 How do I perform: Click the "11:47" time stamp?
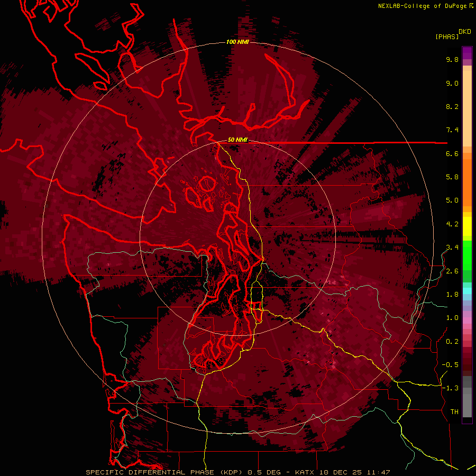[x=378, y=472]
